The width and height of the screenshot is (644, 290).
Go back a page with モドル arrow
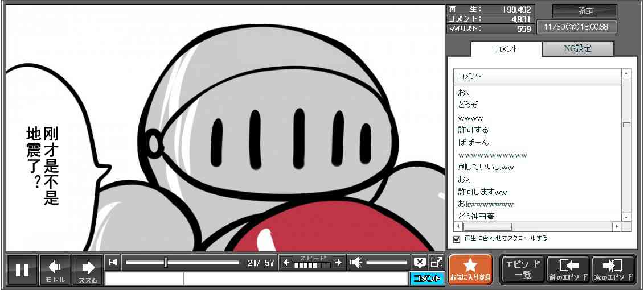(55, 270)
